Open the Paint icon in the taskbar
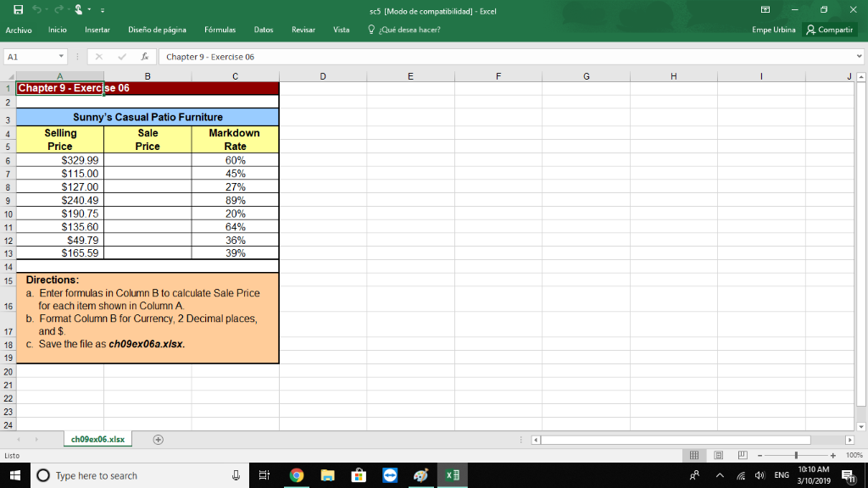Screen dimensions: 868x488 point(420,475)
